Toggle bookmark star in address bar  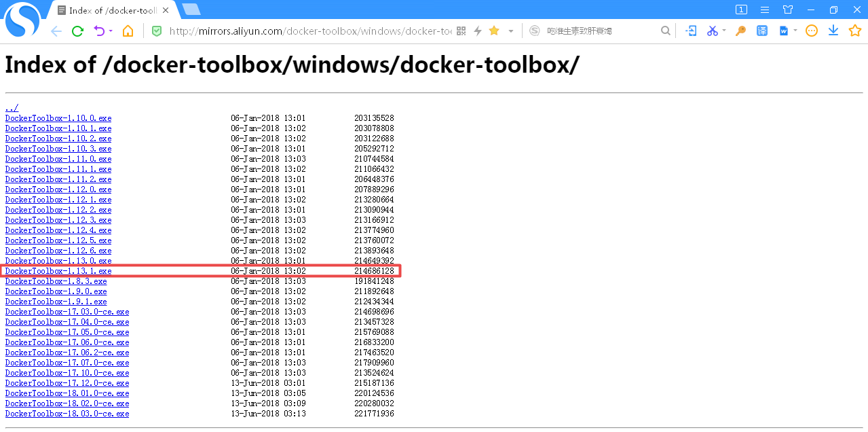coord(493,31)
